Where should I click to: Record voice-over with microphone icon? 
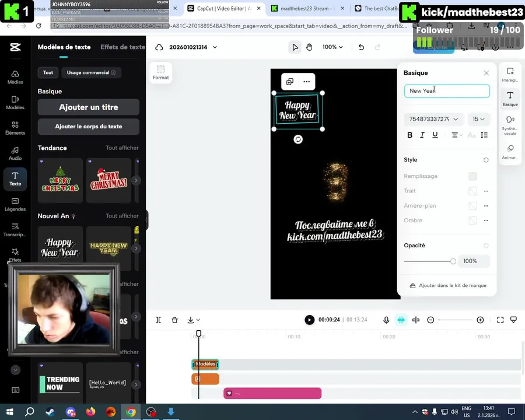[386, 320]
